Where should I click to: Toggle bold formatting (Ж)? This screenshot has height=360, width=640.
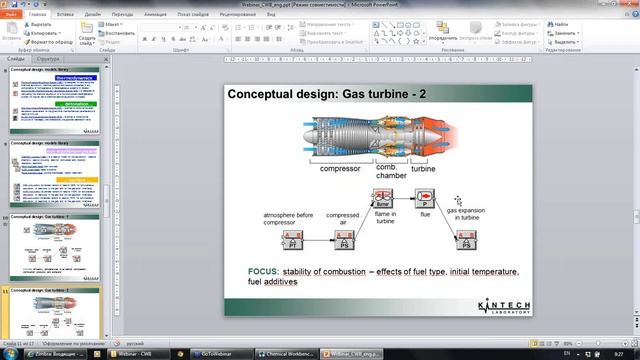[144, 39]
